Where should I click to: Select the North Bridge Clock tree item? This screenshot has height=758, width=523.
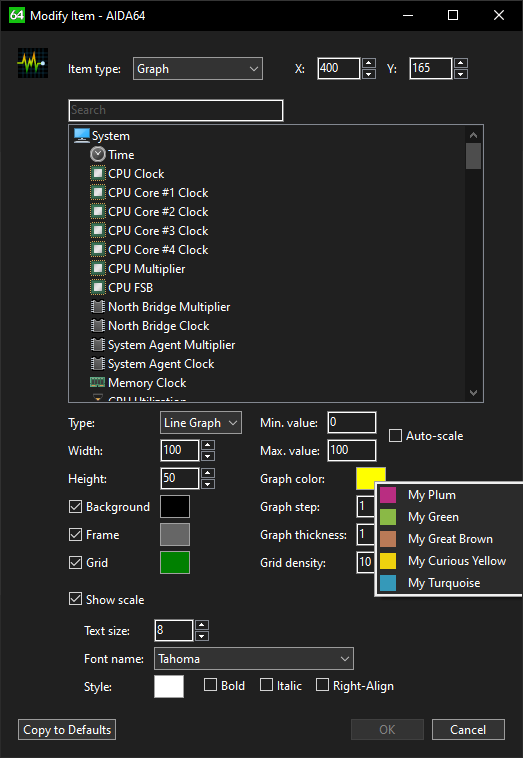[159, 326]
